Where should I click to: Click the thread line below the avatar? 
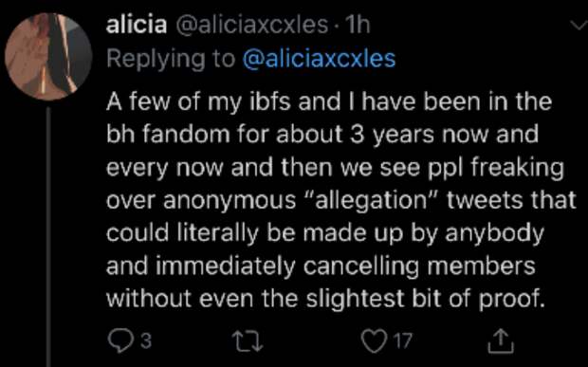pos(48,237)
